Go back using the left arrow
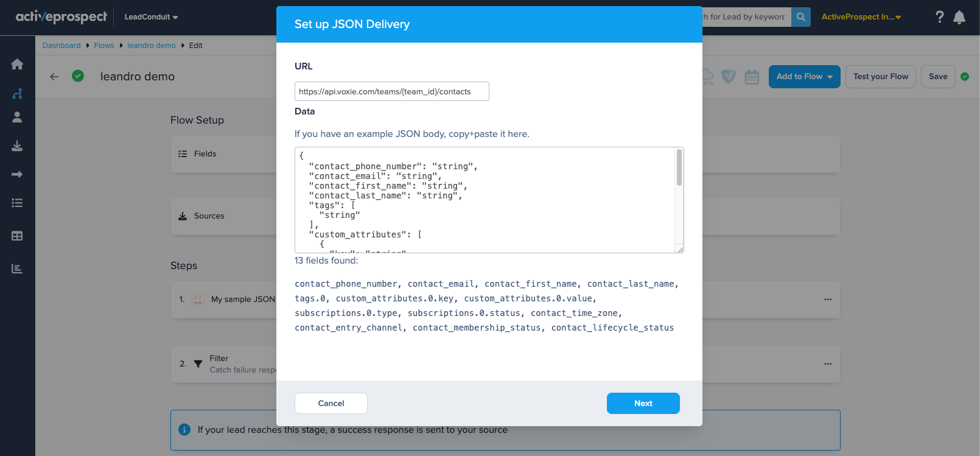980x456 pixels. coord(54,77)
